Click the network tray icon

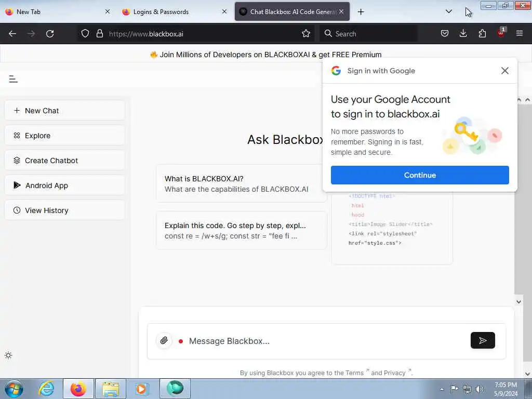[x=467, y=389]
